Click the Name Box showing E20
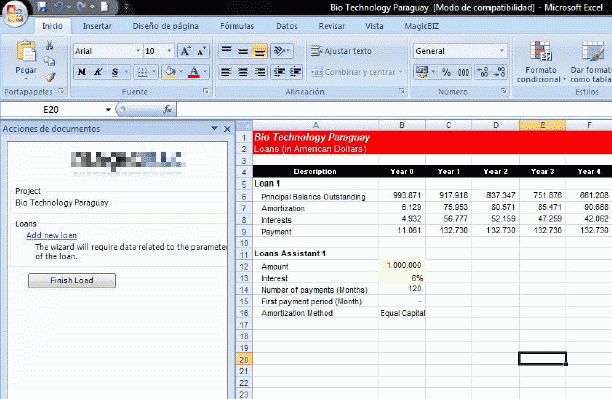Viewport: 612px width, 399px height. pos(52,110)
